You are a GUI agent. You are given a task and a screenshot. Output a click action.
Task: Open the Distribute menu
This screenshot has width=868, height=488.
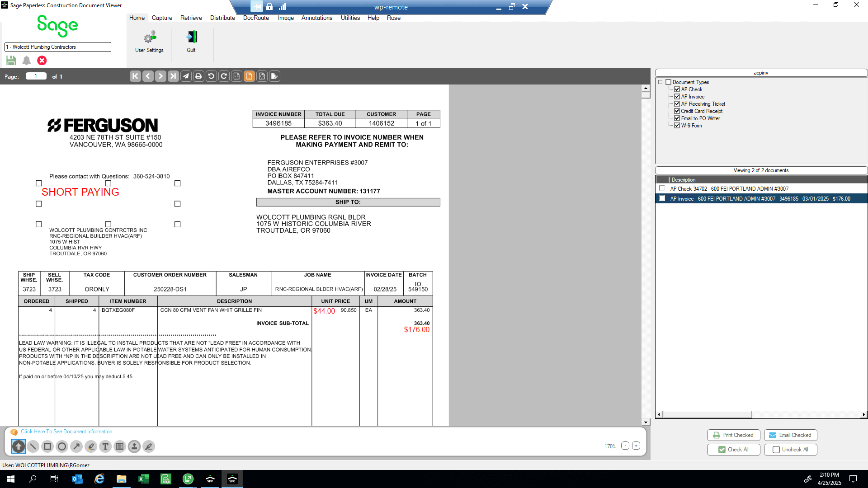click(222, 18)
